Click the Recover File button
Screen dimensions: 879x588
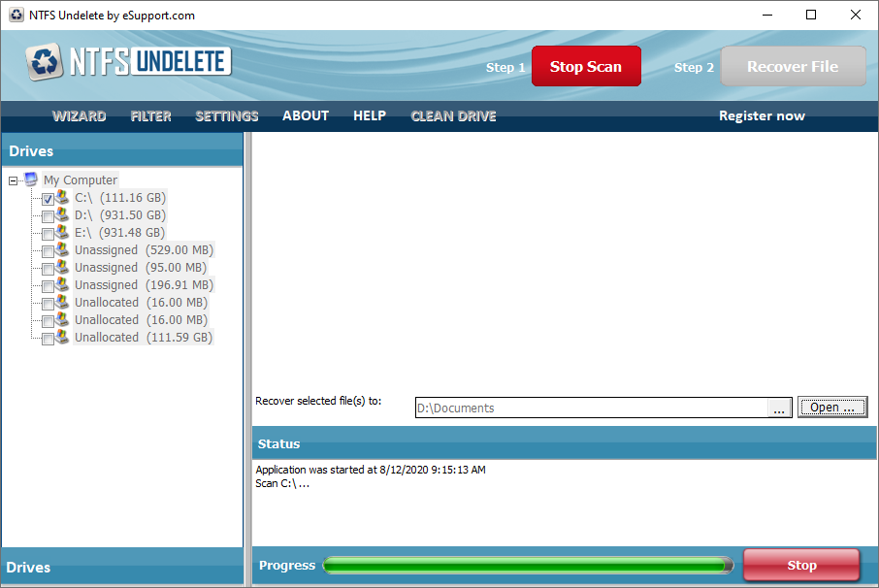pos(793,66)
